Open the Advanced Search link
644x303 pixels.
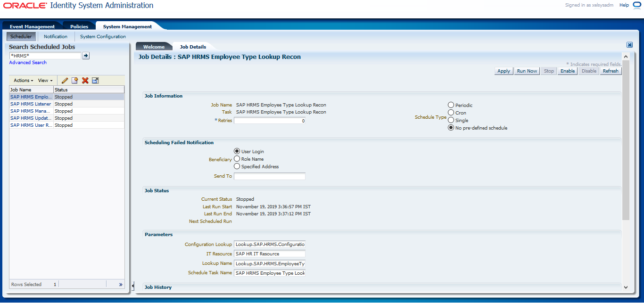[28, 63]
